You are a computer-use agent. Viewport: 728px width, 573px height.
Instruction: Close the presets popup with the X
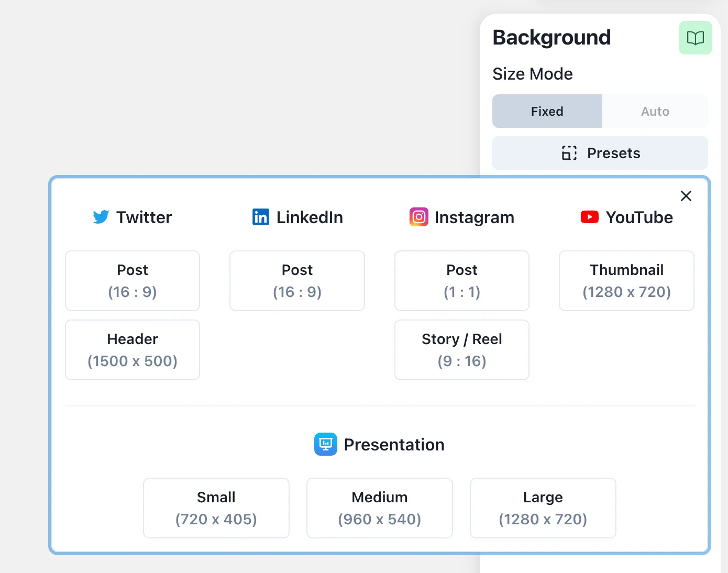tap(686, 196)
